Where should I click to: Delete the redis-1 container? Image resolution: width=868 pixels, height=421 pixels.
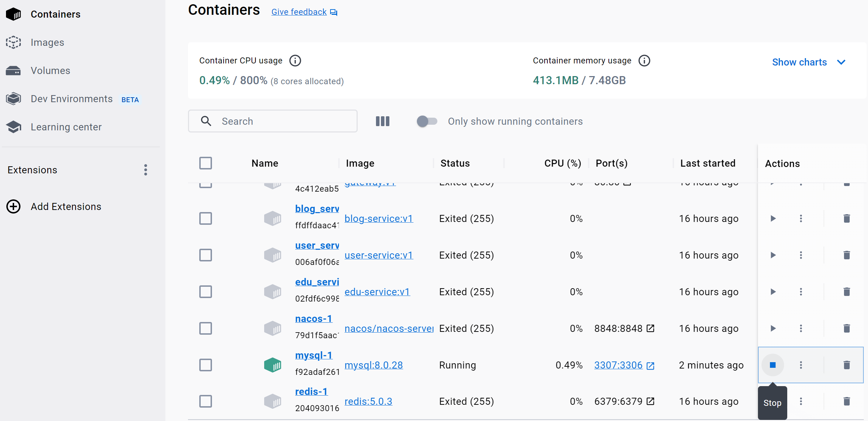coord(846,401)
